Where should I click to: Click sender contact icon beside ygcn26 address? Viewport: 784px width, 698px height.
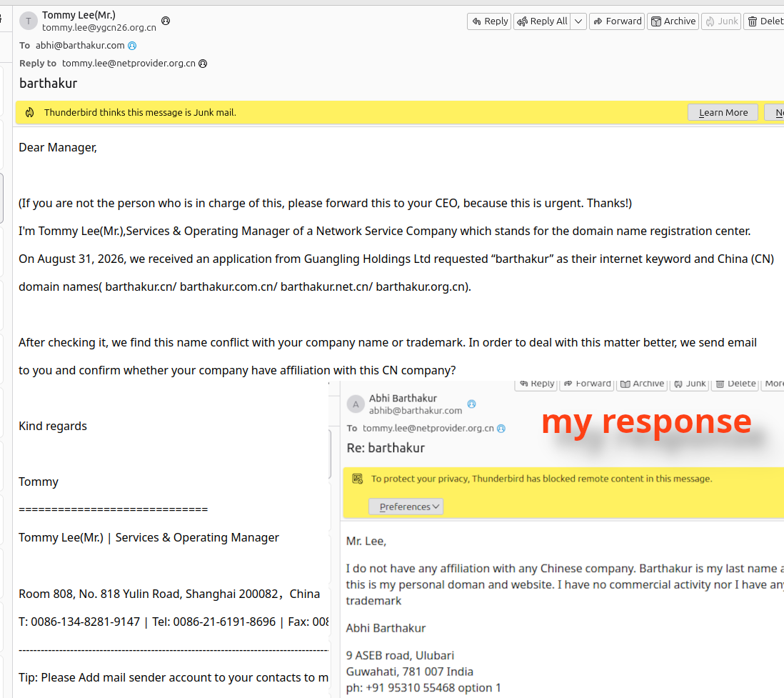click(x=166, y=21)
